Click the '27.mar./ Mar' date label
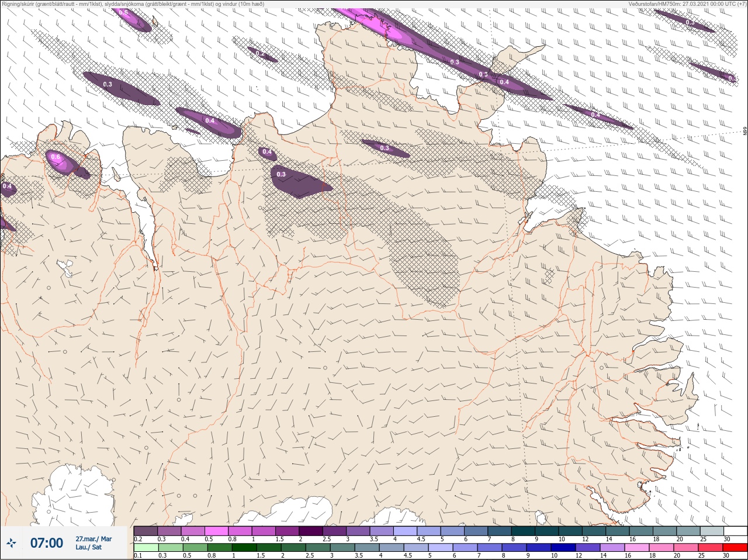This screenshot has height=560, width=748. 93,539
